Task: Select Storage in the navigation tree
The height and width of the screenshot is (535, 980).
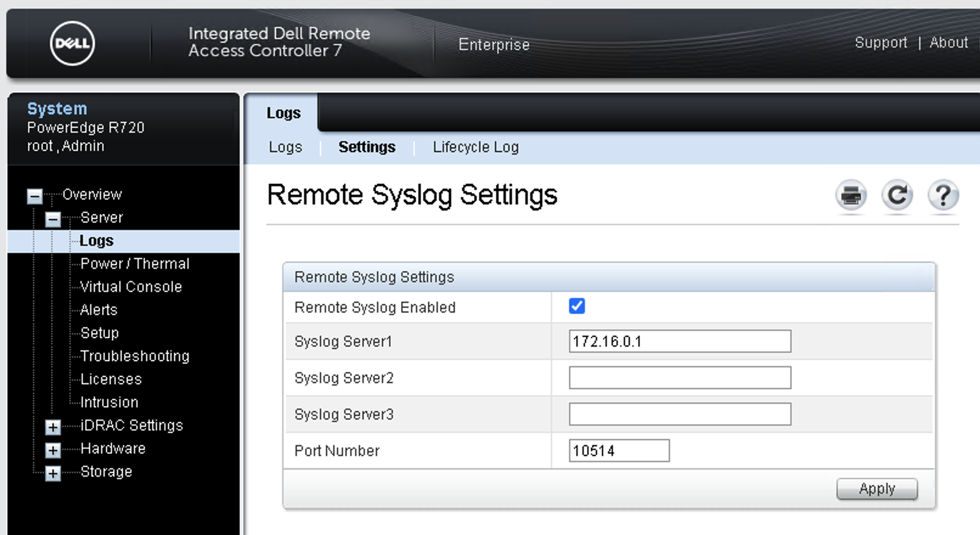Action: pos(106,472)
